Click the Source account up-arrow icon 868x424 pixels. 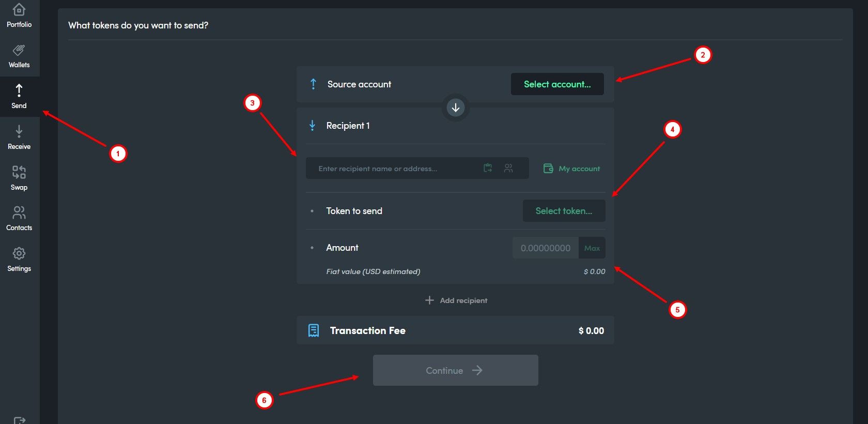[313, 84]
